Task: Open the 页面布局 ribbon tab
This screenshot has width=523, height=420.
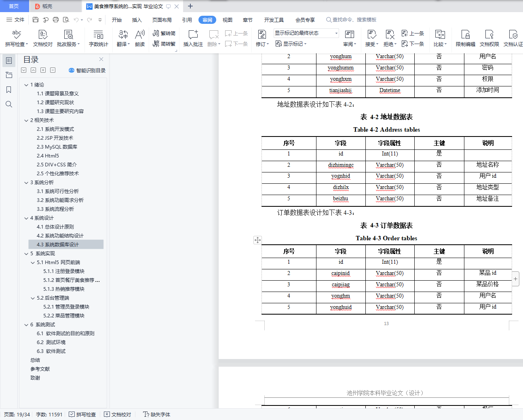Action: pos(162,20)
